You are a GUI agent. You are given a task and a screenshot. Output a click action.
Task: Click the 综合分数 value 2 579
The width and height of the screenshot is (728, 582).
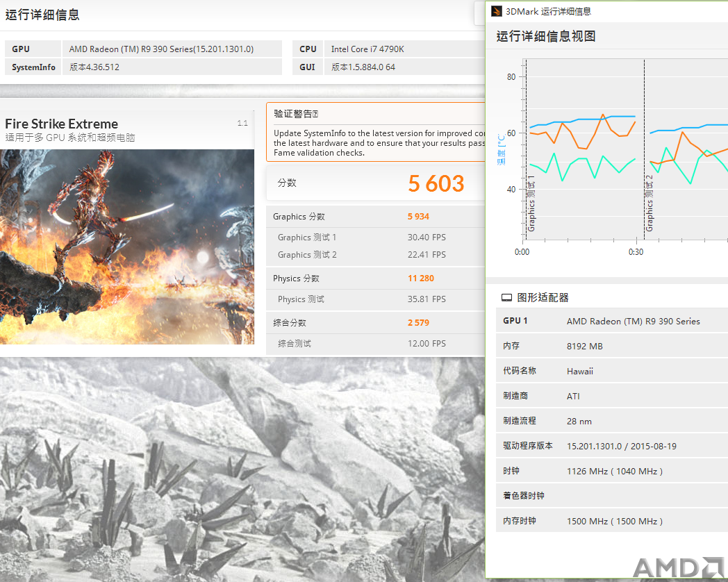418,322
